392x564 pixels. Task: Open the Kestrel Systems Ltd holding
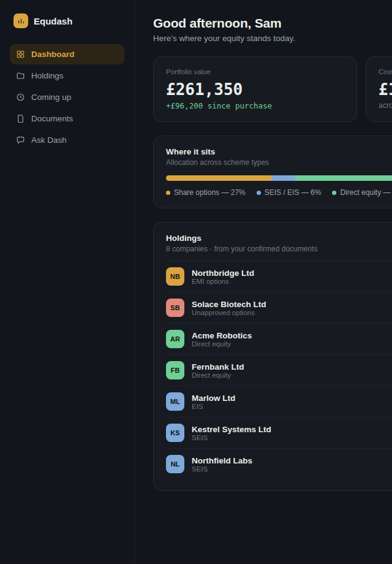click(x=279, y=433)
